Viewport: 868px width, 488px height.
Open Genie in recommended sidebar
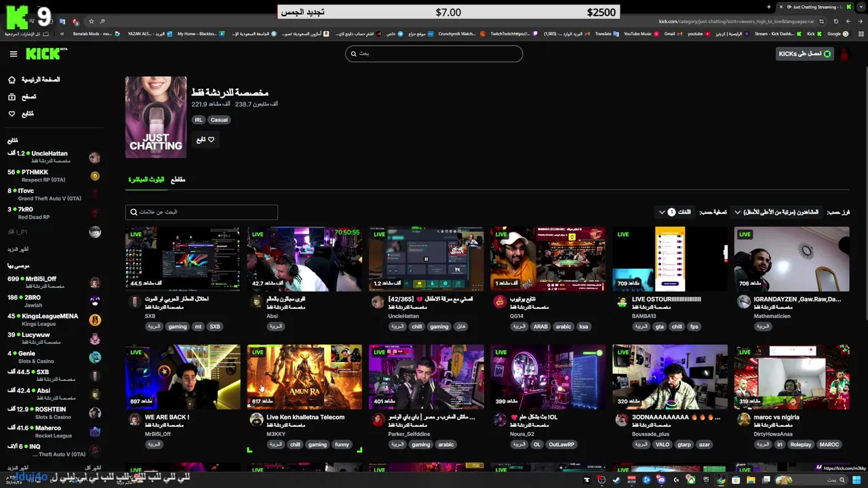[x=53, y=357]
